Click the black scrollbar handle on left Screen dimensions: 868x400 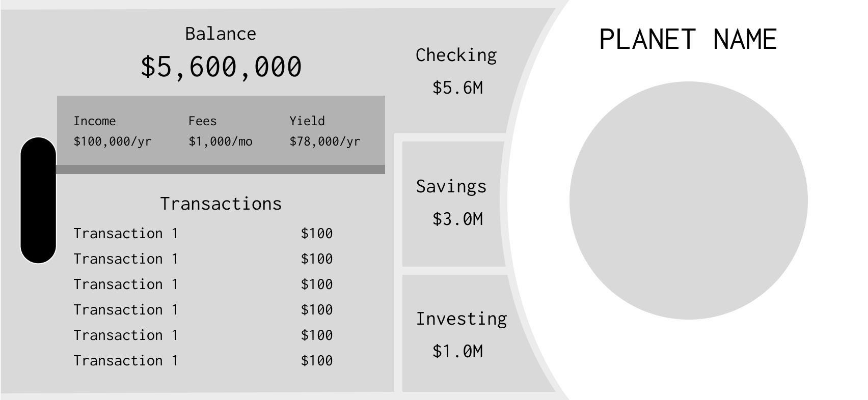click(x=38, y=200)
